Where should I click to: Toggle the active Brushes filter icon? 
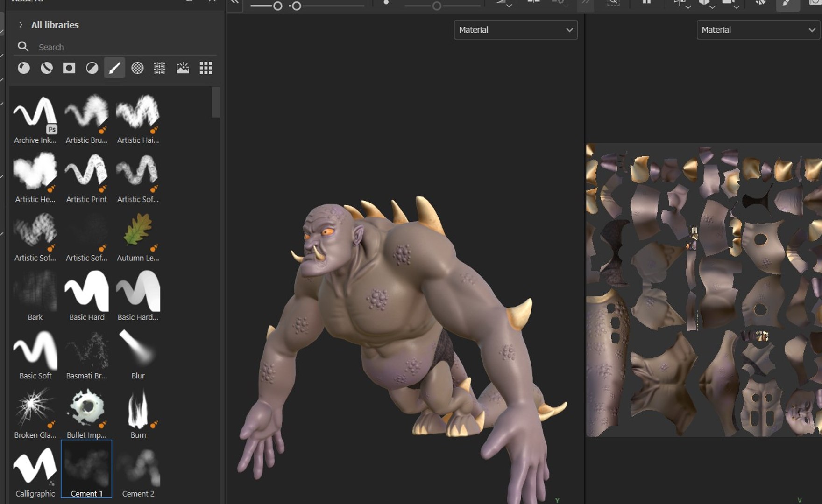click(114, 68)
